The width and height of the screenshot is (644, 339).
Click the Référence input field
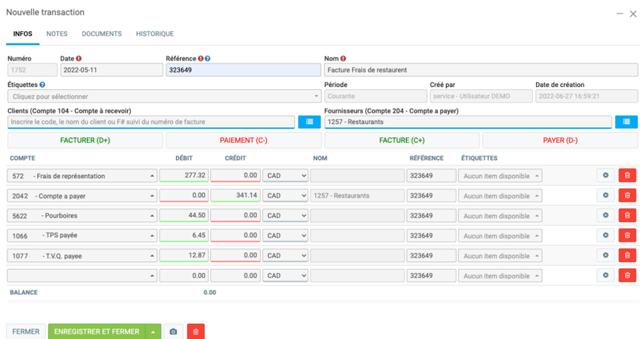(243, 70)
